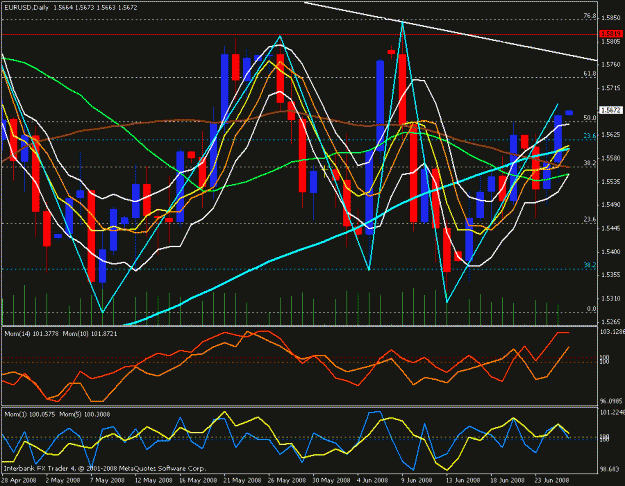Click the 1.5805 price axis label
Image resolution: width=625 pixels, height=486 pixels.
tap(610, 41)
